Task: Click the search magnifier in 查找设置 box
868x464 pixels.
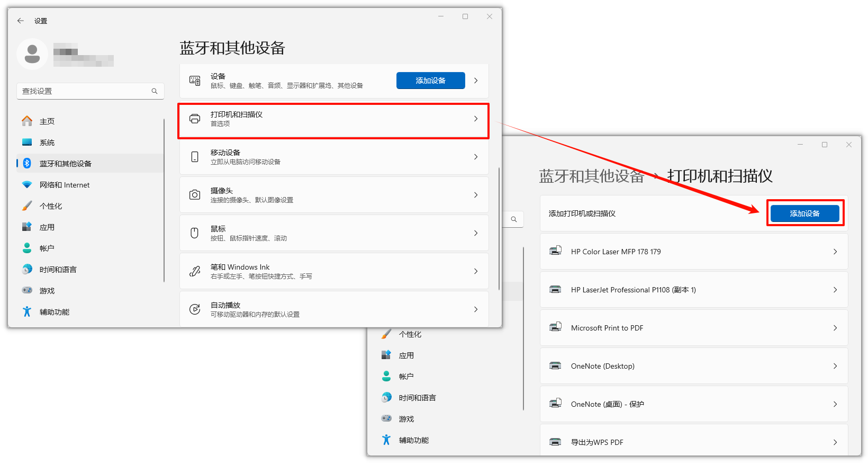Action: pyautogui.click(x=155, y=91)
